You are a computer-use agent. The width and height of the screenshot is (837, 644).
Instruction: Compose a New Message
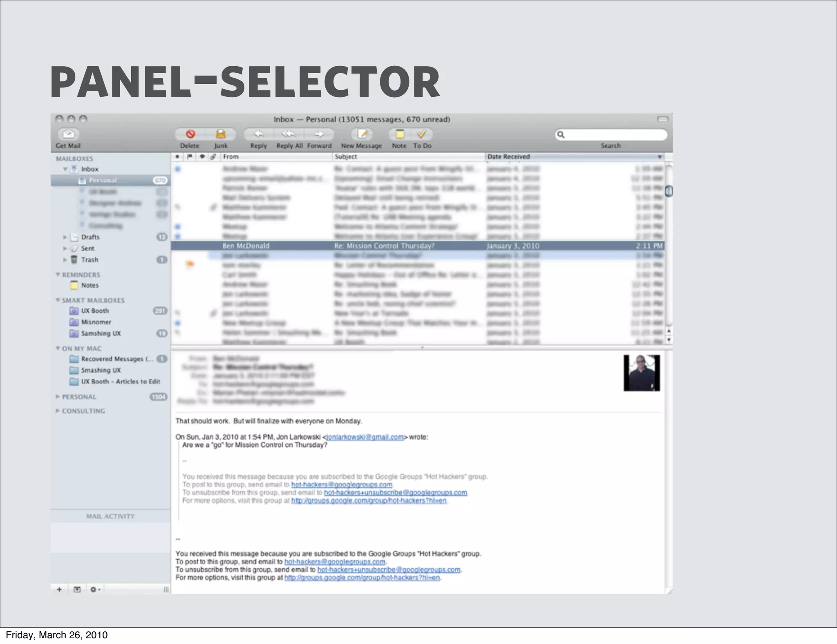click(x=363, y=134)
